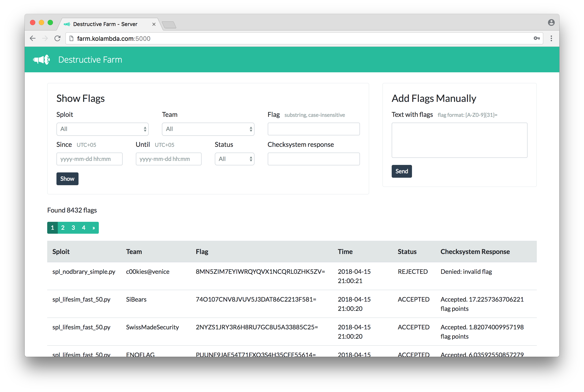Close the Destructive Farm tab
The height and width of the screenshot is (392, 584).
tap(154, 24)
